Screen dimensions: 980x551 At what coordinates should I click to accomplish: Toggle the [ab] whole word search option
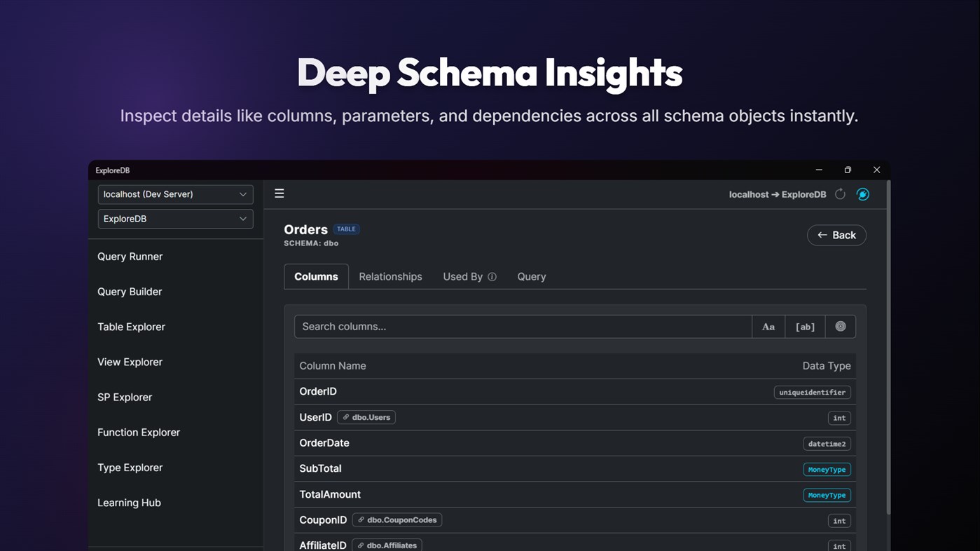pos(805,327)
